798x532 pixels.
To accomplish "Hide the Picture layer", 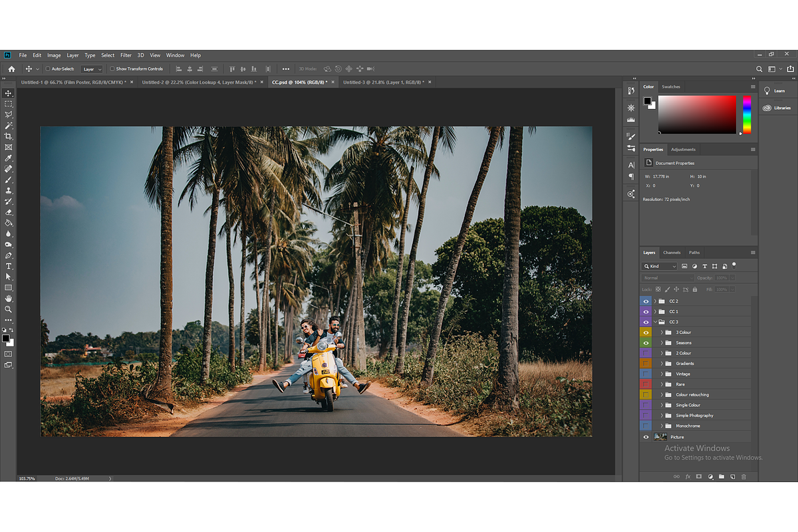I will [x=646, y=437].
